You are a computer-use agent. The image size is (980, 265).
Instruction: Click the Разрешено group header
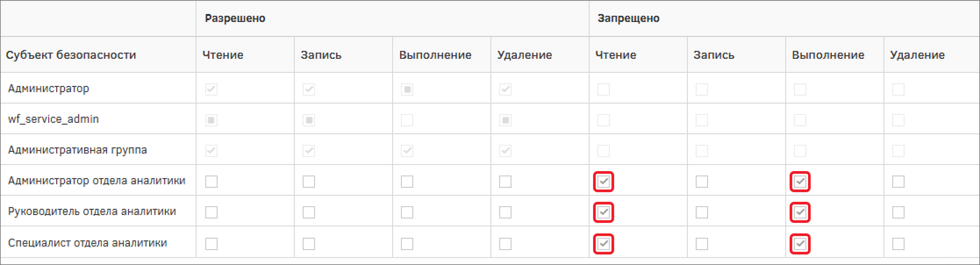tap(235, 18)
